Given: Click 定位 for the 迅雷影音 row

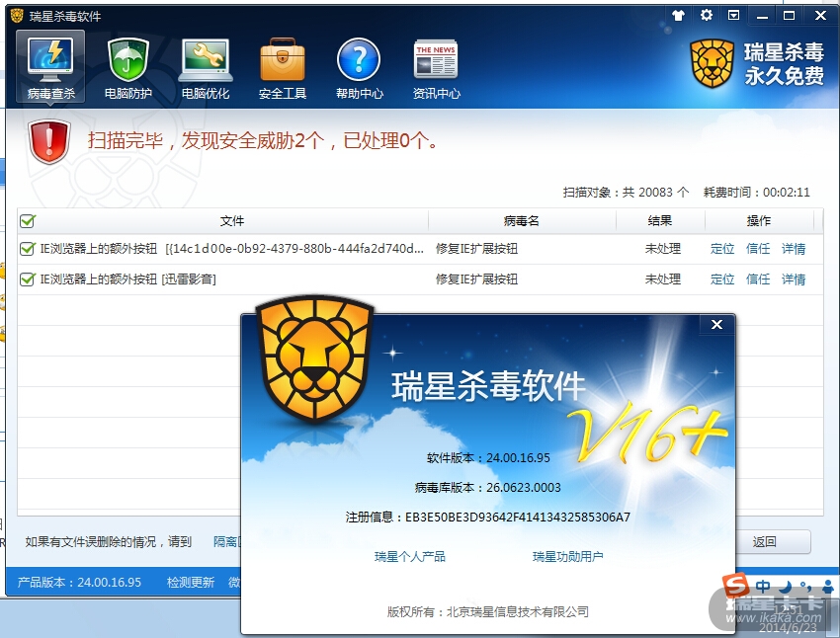Looking at the screenshot, I should (722, 279).
